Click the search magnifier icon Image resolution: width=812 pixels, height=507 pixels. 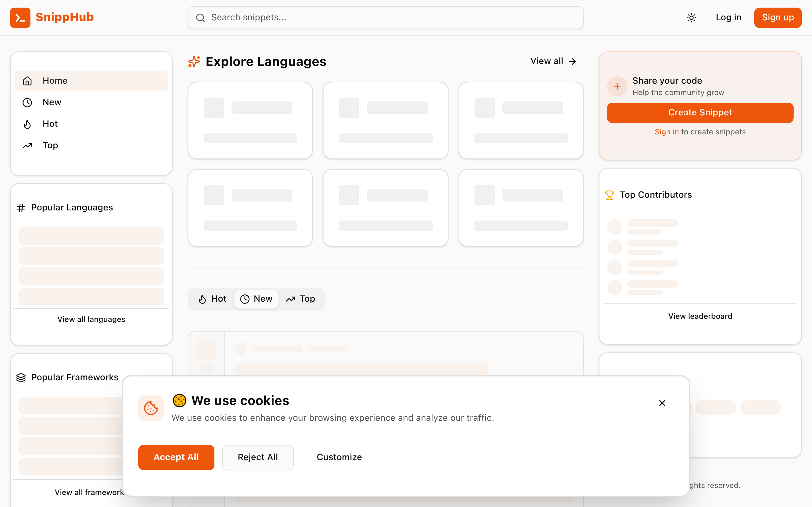tap(200, 18)
